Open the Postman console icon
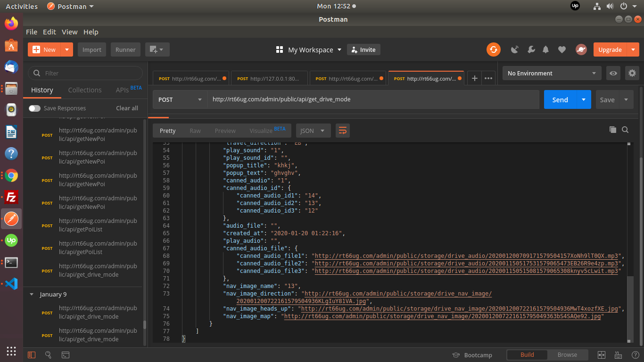The width and height of the screenshot is (644, 362). (66, 355)
